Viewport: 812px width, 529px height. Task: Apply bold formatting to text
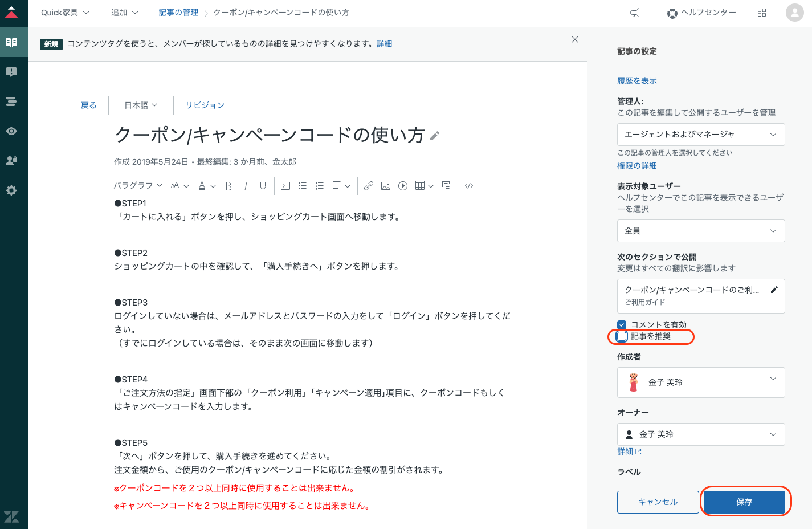228,185
